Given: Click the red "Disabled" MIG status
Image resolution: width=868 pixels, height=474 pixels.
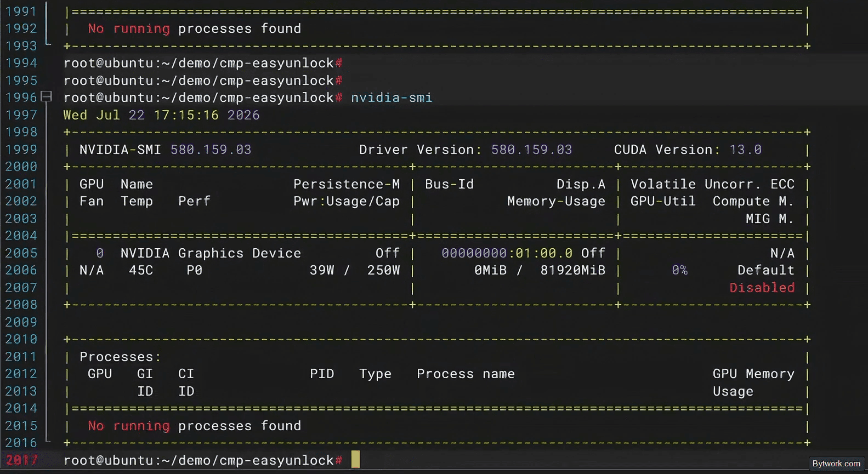Looking at the screenshot, I should 762,288.
